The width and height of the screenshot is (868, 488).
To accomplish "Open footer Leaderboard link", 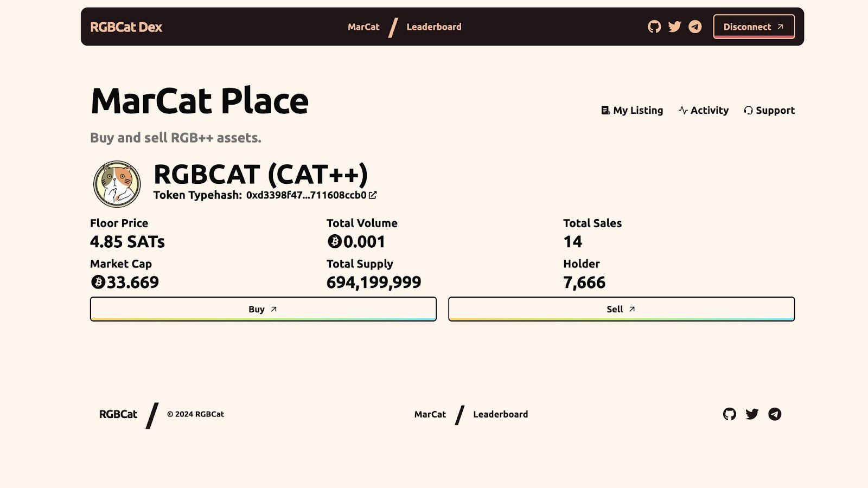I will pos(500,414).
